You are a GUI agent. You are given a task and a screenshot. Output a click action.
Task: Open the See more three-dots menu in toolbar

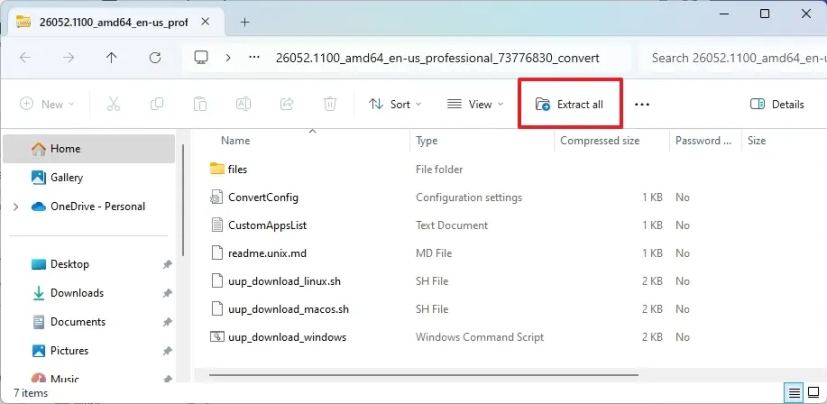(642, 104)
